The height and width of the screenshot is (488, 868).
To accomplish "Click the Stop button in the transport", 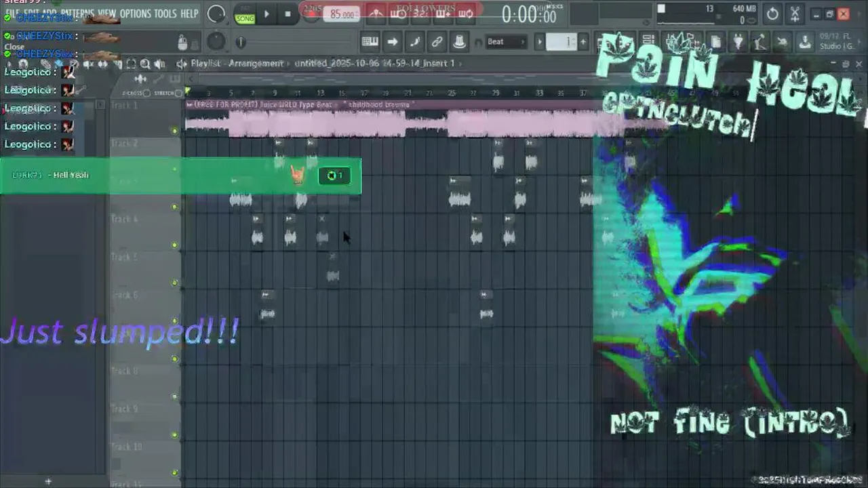I will (x=288, y=14).
